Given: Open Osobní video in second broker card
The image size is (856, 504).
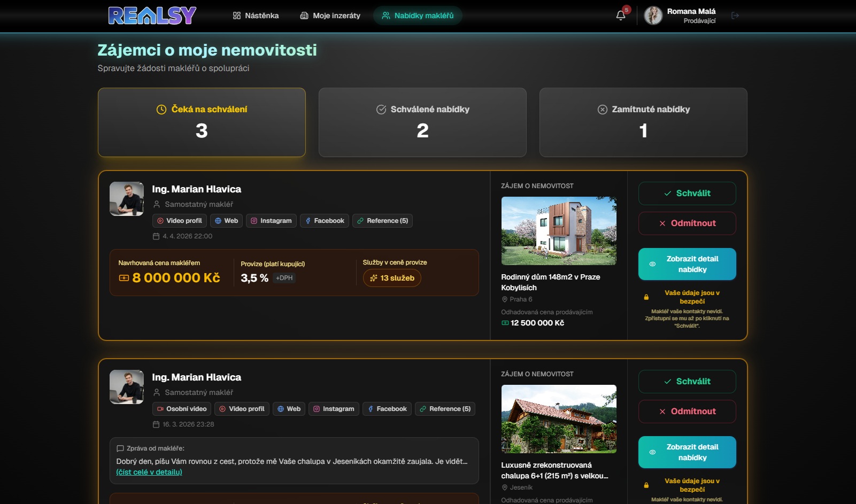Looking at the screenshot, I should tap(182, 409).
